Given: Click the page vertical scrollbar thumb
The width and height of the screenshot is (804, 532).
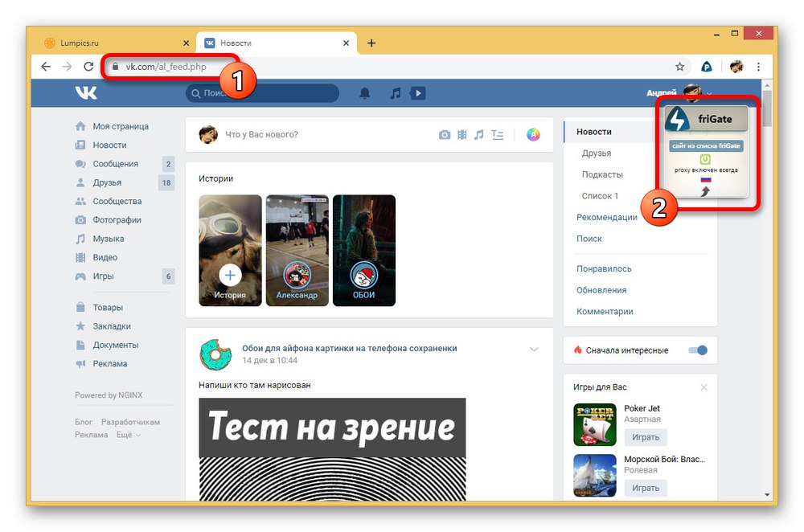Looking at the screenshot, I should [767, 108].
